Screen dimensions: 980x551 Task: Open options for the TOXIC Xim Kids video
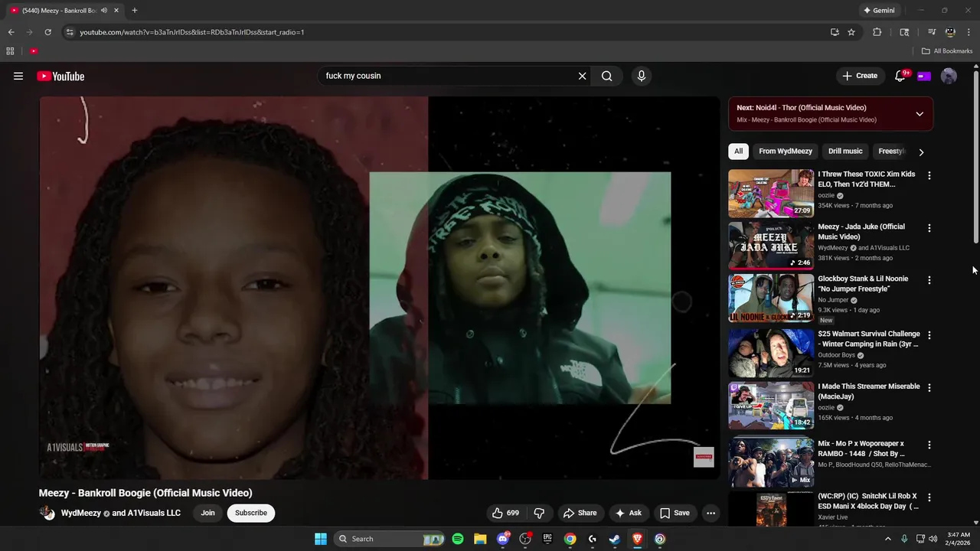pos(929,176)
